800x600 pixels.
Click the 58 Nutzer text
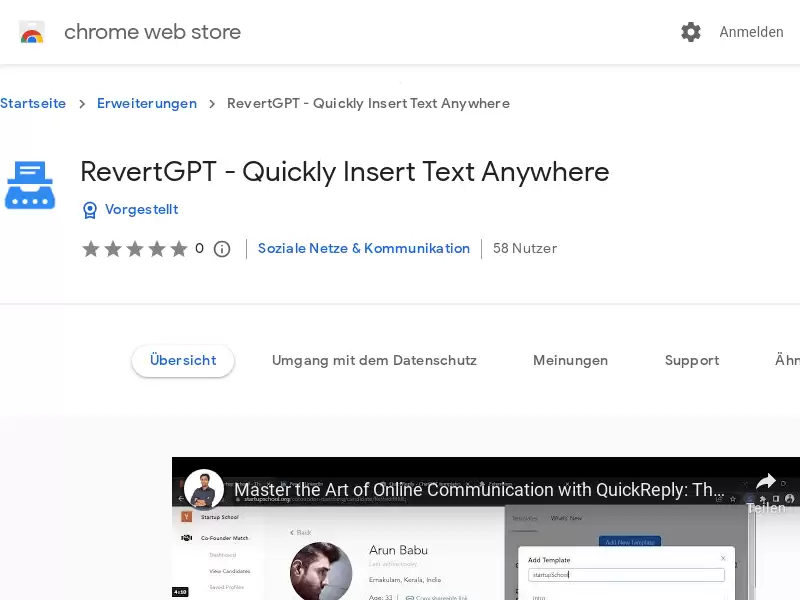[524, 248]
